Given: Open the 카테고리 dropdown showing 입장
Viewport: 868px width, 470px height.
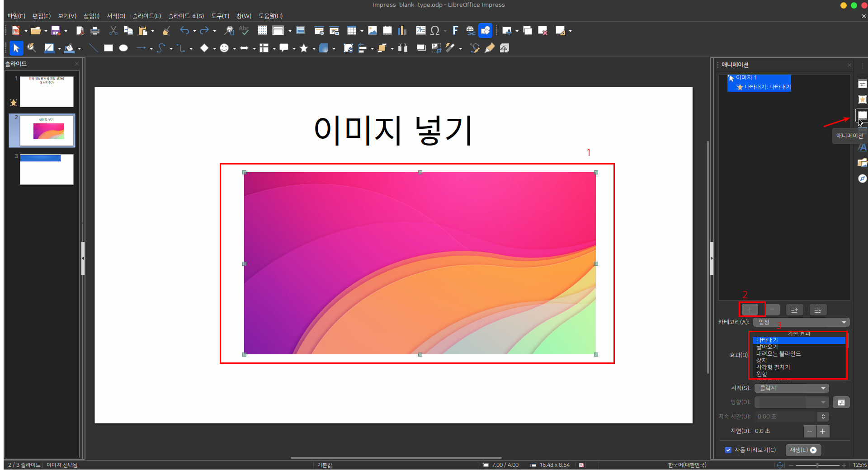Looking at the screenshot, I should [802, 322].
